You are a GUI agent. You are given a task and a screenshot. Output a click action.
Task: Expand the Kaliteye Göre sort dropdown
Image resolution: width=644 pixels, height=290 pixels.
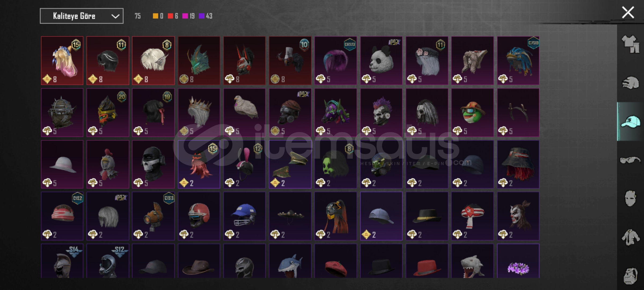82,16
